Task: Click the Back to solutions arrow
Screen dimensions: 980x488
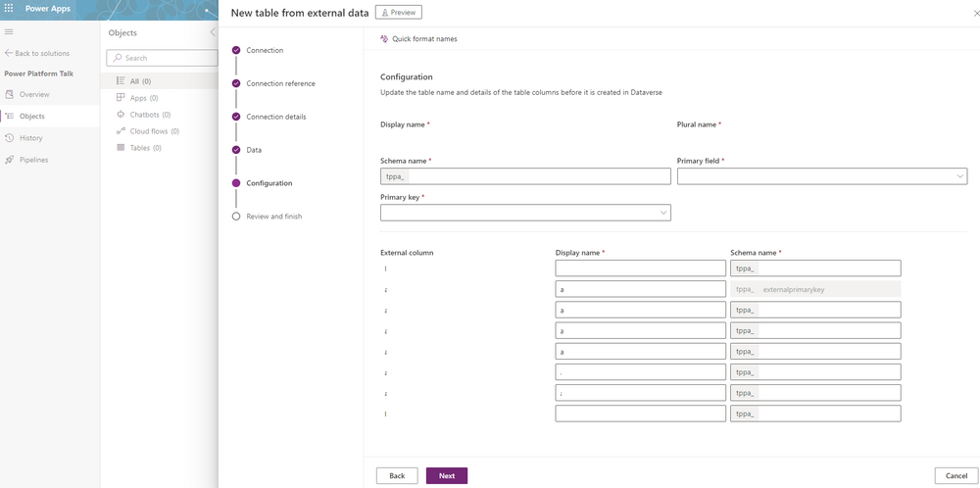Action: pyautogui.click(x=9, y=53)
